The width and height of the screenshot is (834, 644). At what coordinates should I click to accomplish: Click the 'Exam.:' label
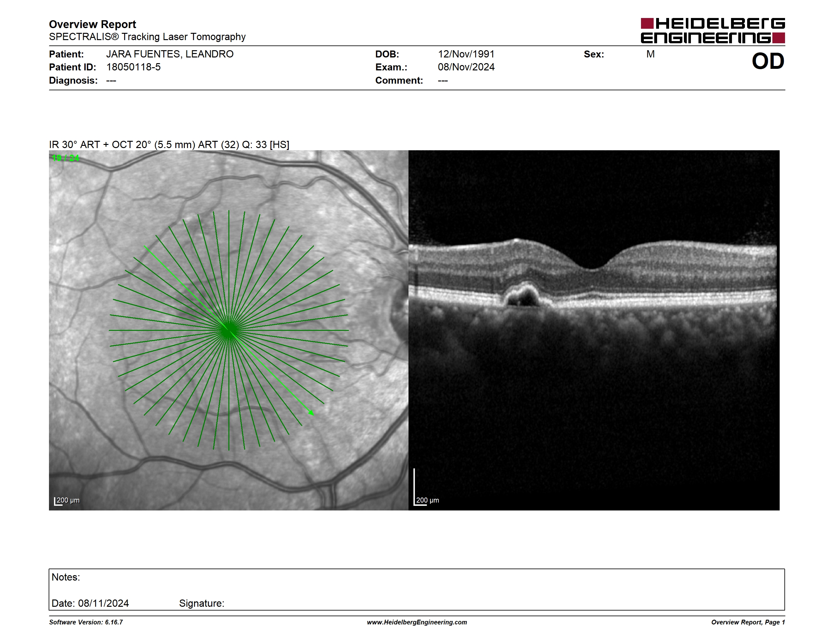coord(391,67)
